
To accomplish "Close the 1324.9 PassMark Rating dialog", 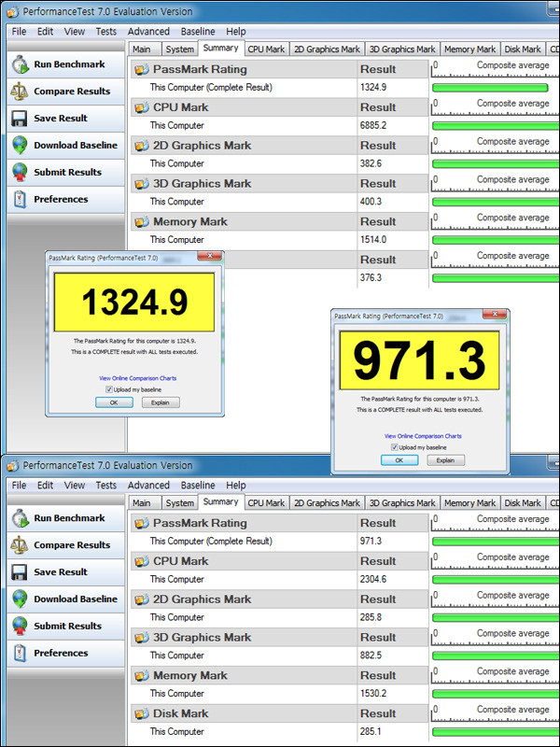I will click(209, 256).
